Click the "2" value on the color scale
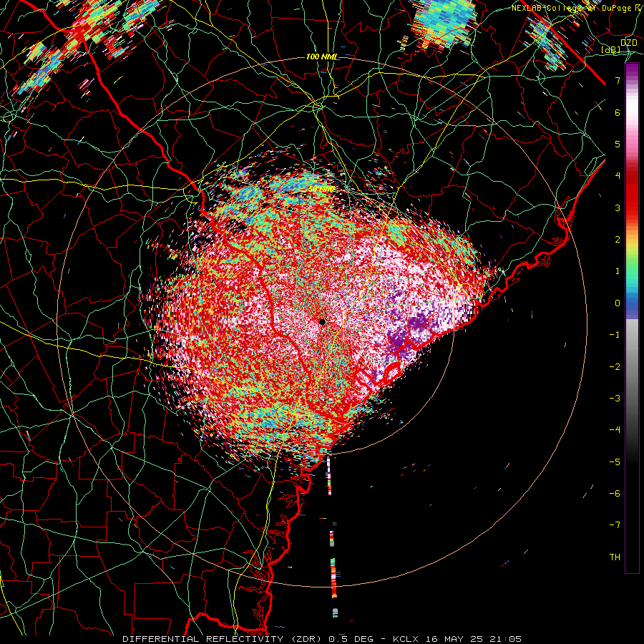The image size is (644, 644). point(618,240)
